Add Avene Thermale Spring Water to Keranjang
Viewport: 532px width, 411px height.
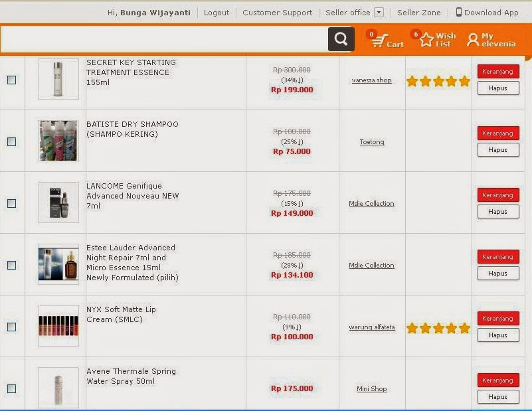coord(498,380)
